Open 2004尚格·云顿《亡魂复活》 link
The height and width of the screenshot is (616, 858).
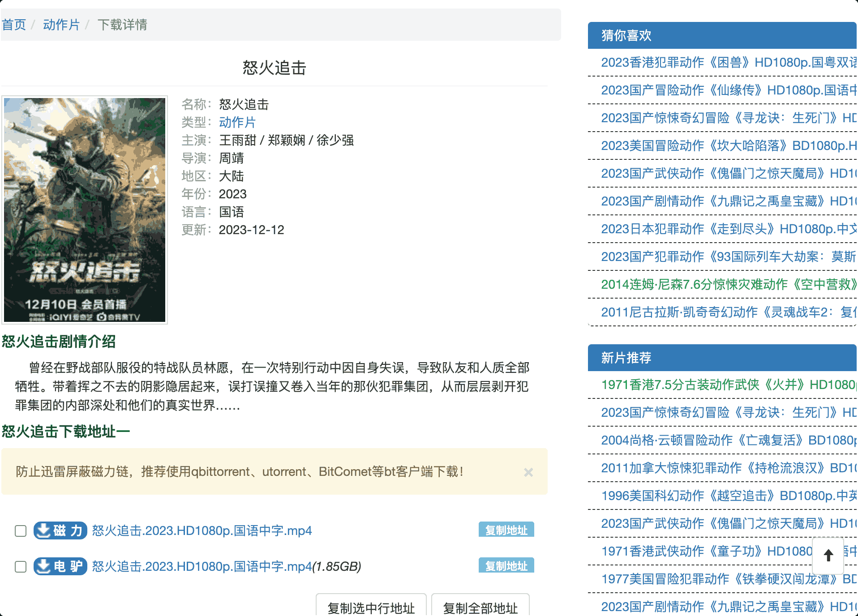[x=729, y=440]
